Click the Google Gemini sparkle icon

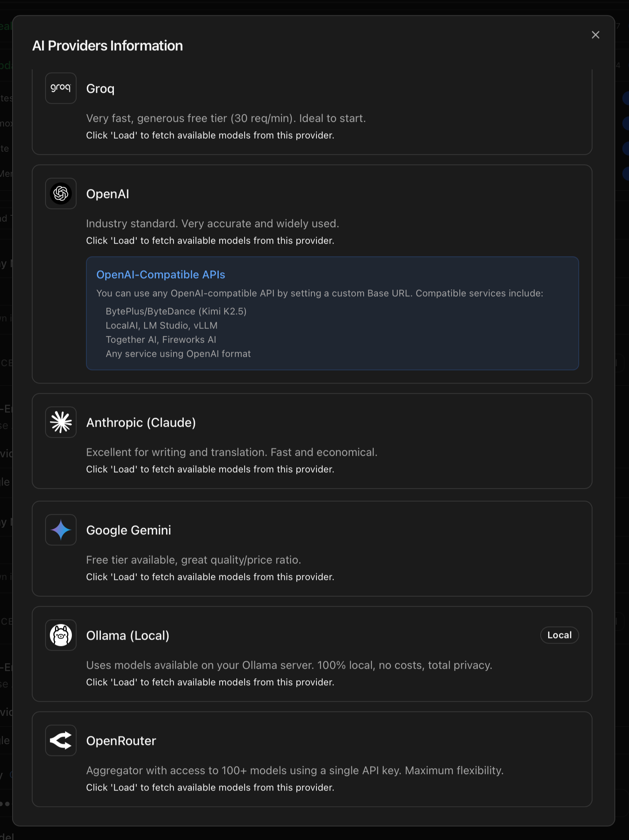61,530
